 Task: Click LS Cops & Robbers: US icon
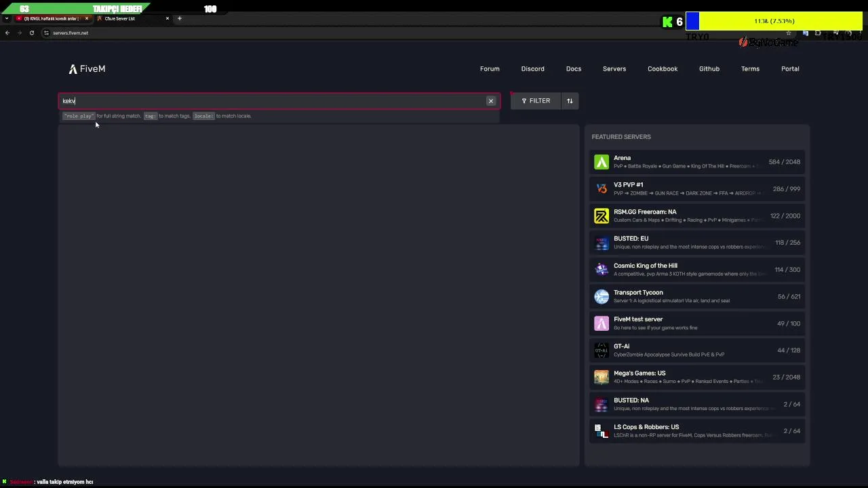tap(601, 431)
